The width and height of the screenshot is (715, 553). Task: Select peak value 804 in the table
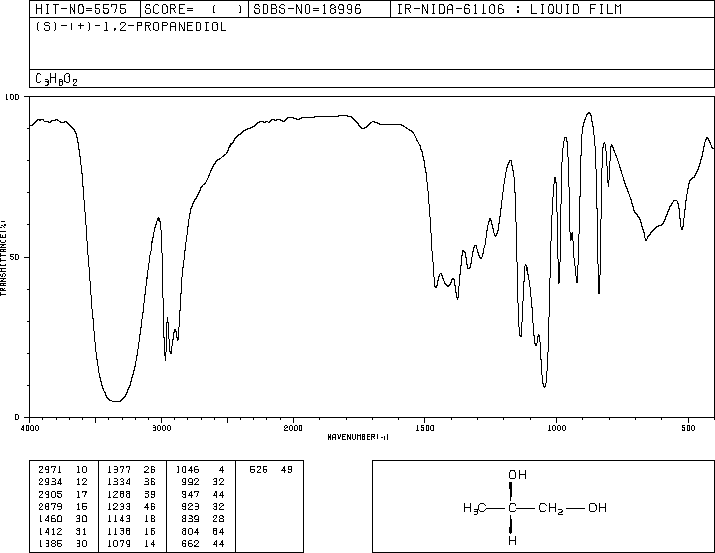pyautogui.click(x=191, y=531)
